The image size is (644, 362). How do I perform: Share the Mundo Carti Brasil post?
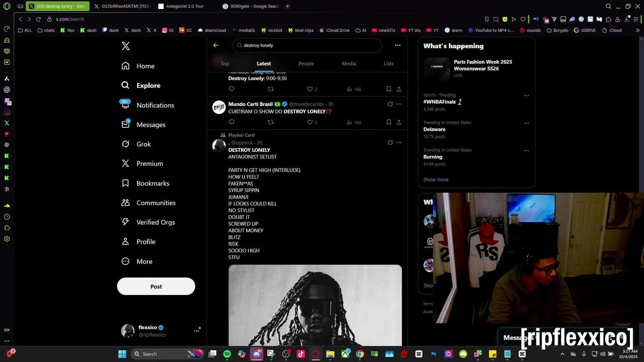[399, 122]
